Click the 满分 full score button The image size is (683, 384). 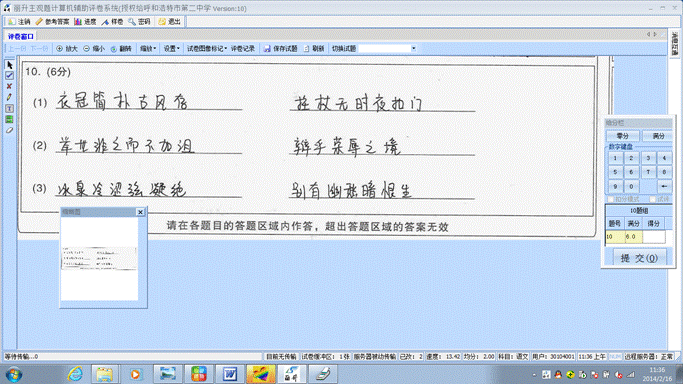click(x=658, y=136)
